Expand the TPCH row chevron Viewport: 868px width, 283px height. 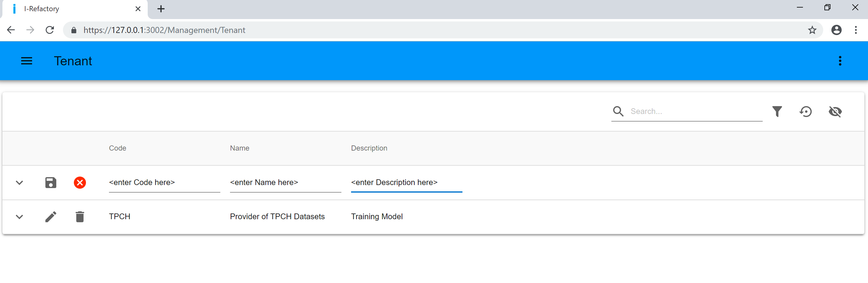click(20, 217)
